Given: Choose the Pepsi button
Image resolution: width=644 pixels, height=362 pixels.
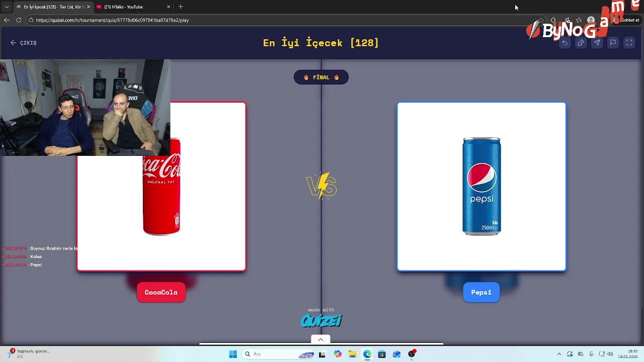Looking at the screenshot, I should [x=481, y=292].
